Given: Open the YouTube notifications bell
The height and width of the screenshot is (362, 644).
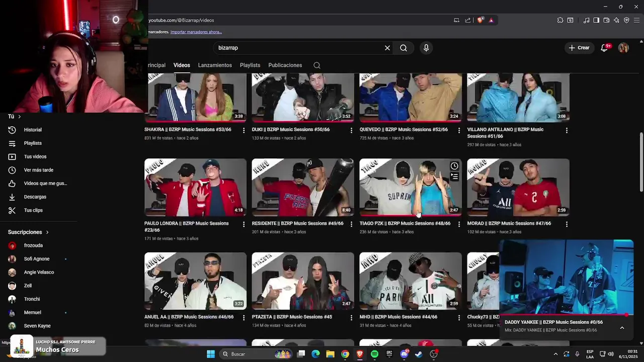Looking at the screenshot, I should (x=605, y=48).
